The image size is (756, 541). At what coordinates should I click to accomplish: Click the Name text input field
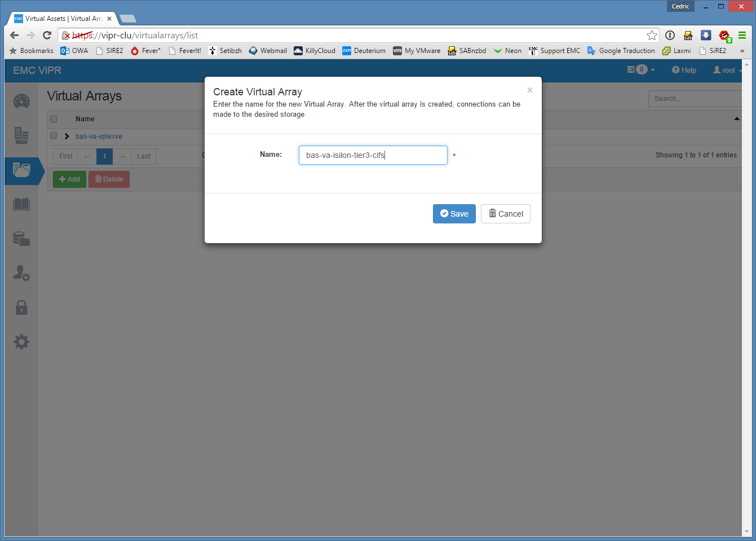click(x=373, y=155)
